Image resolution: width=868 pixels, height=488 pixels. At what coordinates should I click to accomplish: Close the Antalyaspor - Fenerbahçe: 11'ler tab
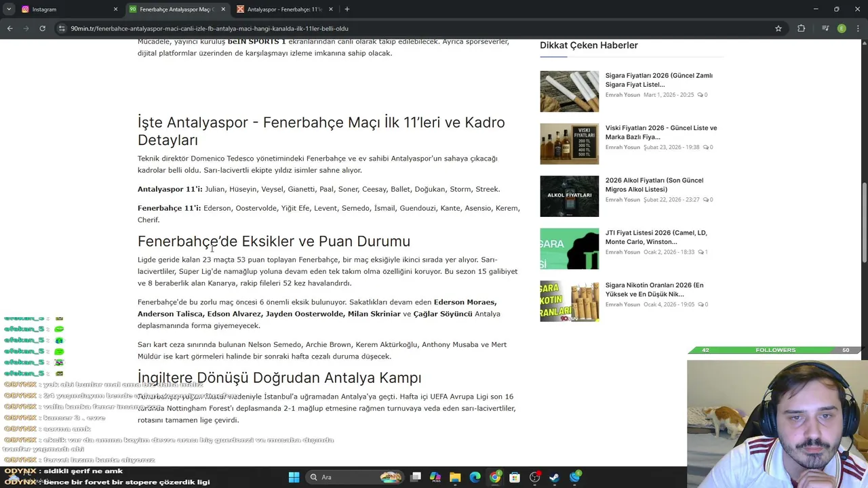[x=331, y=9]
